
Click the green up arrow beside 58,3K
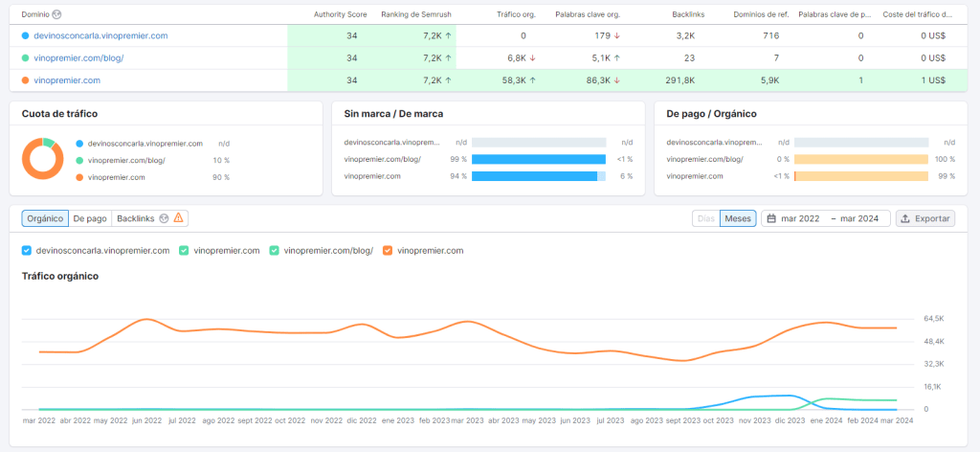(532, 80)
